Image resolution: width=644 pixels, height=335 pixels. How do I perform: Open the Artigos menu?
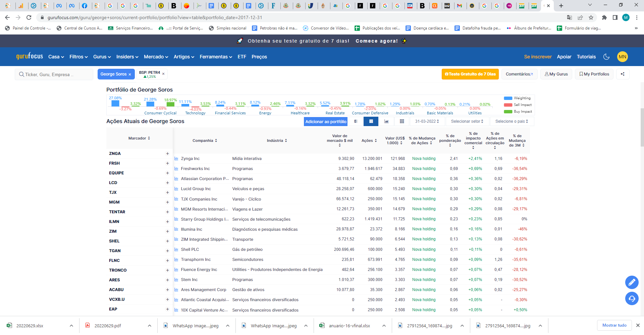(x=184, y=57)
